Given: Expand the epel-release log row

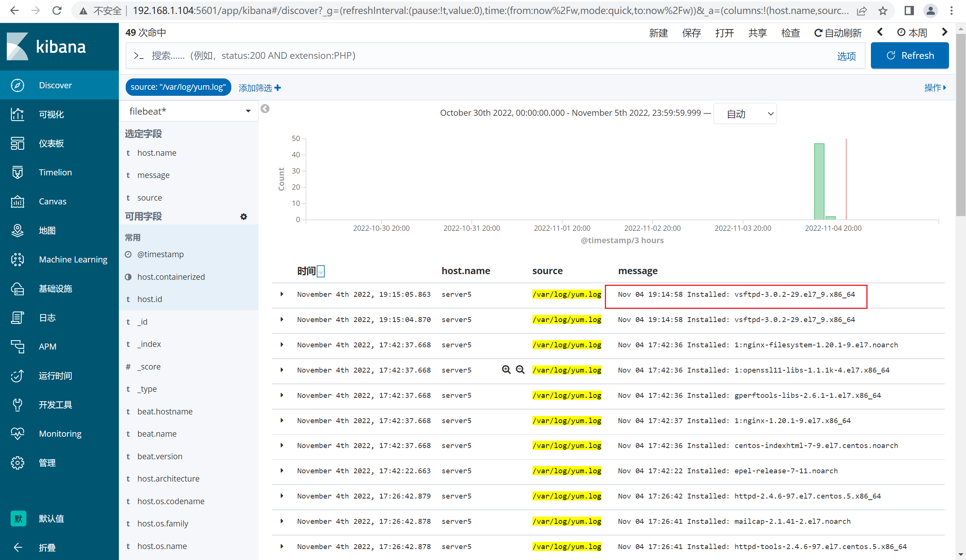Looking at the screenshot, I should [x=282, y=471].
